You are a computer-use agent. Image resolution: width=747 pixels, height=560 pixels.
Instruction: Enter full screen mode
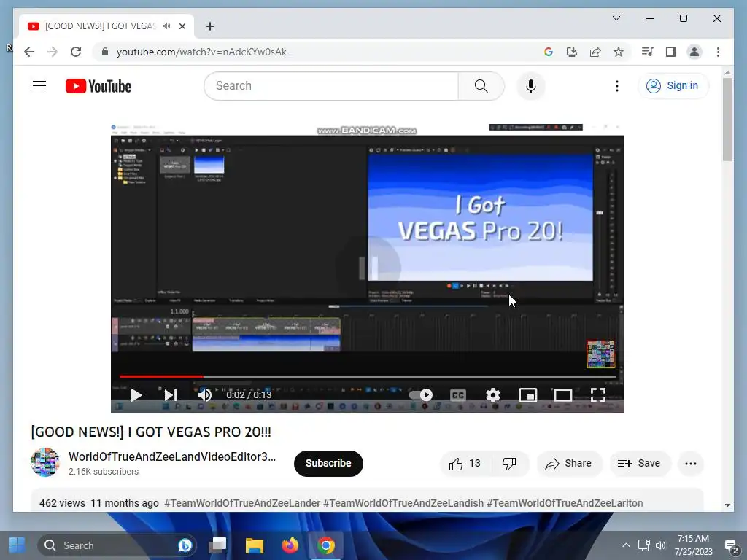[598, 394]
